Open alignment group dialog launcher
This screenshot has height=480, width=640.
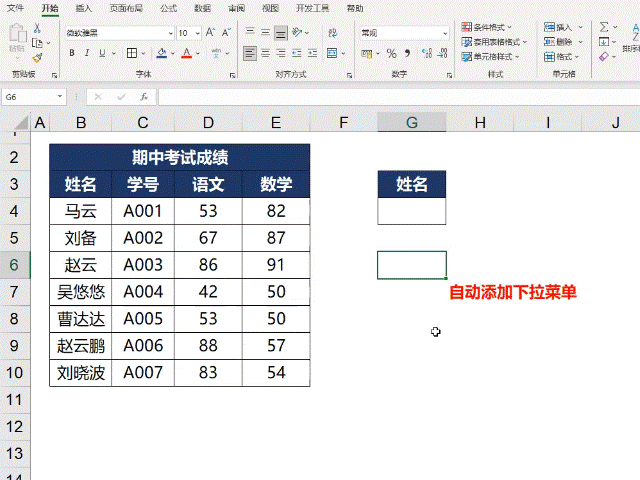(349, 75)
